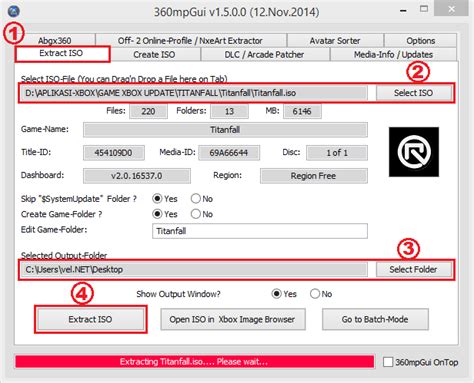Click the MB size value 6146
Screen dimensions: 474x383
[302, 111]
